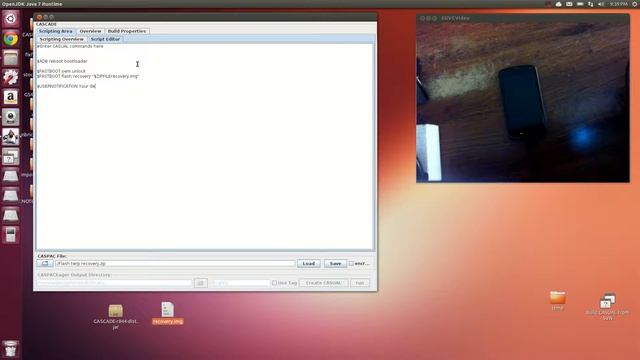Click the CASPACkager Output Directory field
This screenshot has height=360, width=640.
114,283
